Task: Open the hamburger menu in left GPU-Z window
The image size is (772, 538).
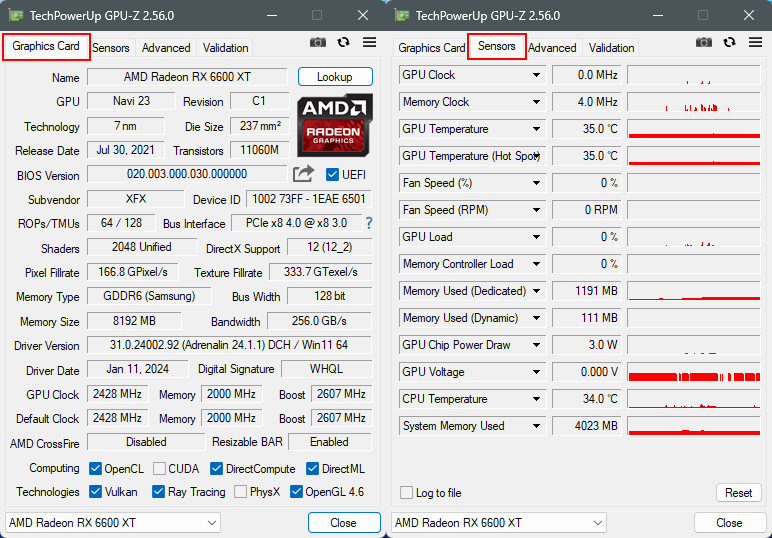Action: pos(369,42)
